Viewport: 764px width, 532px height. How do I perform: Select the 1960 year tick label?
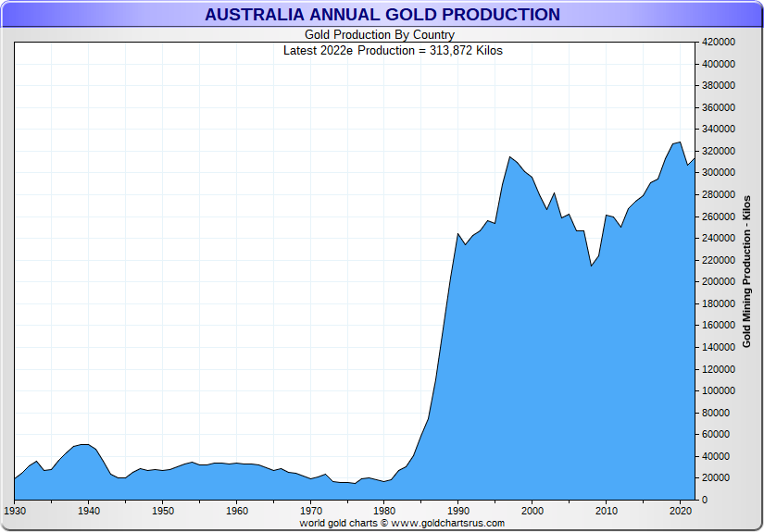click(x=237, y=510)
